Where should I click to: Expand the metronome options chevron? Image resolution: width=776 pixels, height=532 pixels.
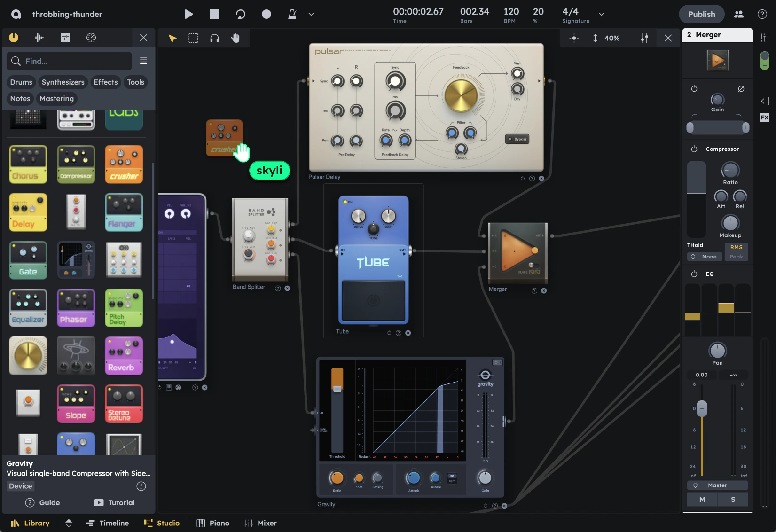point(311,14)
